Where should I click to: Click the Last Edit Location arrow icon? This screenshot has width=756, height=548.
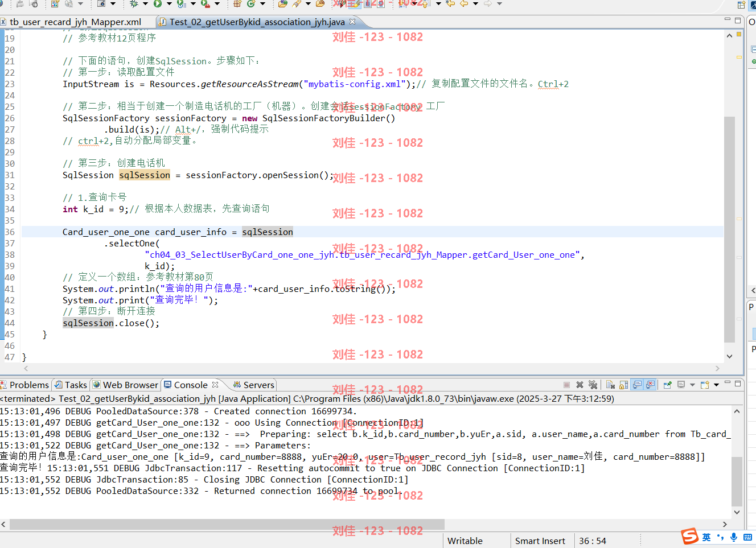450,4
